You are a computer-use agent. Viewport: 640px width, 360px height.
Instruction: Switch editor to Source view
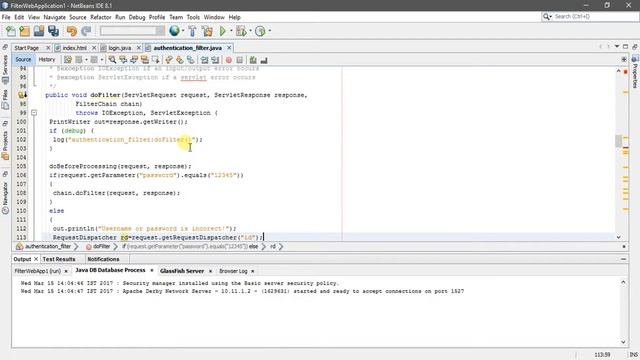[x=23, y=60]
